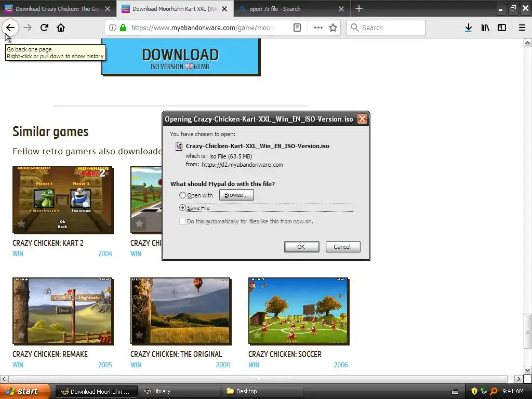The width and height of the screenshot is (532, 399).
Task: Show site information icon in address bar
Action: (113, 28)
